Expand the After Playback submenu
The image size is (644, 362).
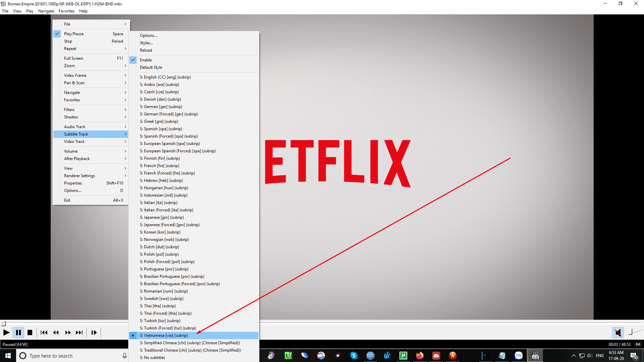click(x=91, y=159)
